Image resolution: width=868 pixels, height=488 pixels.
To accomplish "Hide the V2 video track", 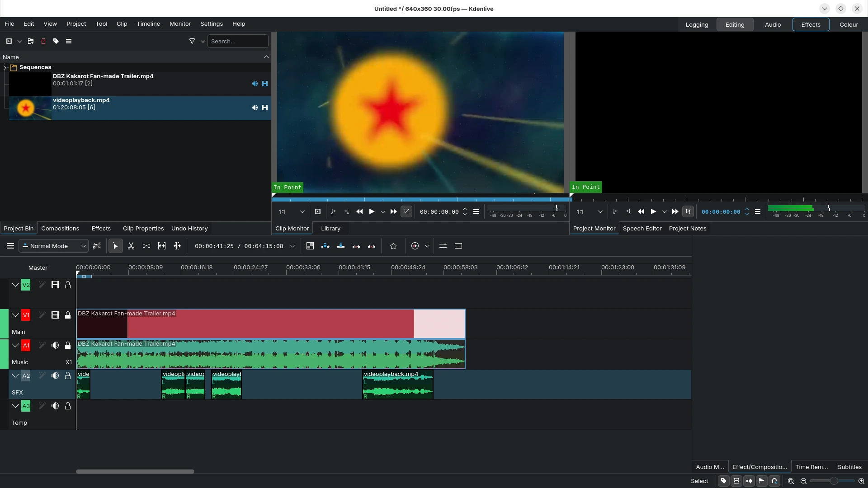I will click(x=55, y=285).
